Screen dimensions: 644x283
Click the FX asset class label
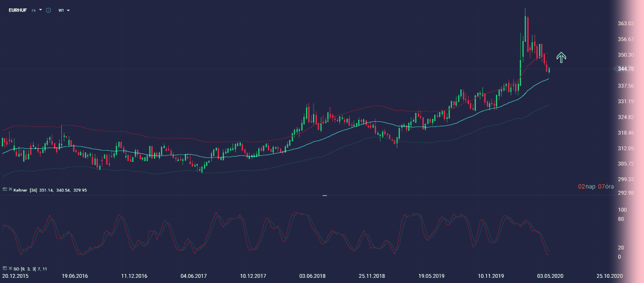point(33,11)
